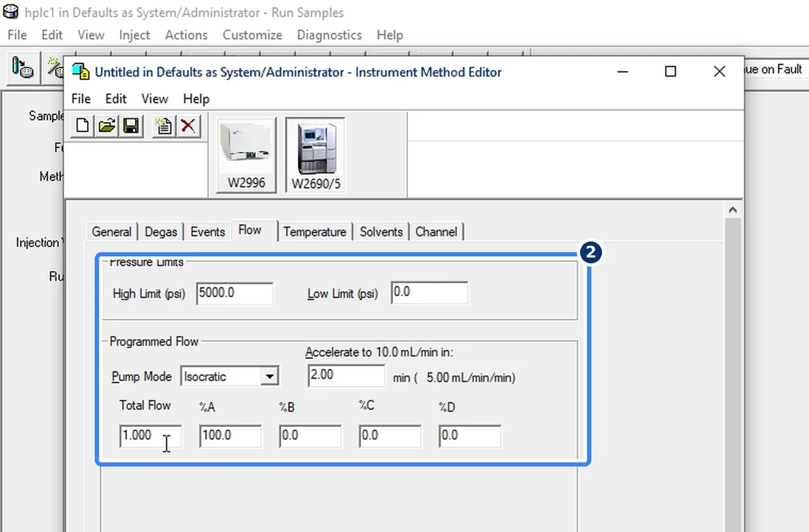This screenshot has height=532, width=809.
Task: Click the 'Low Limit (psi)' label
Action: coord(343,294)
